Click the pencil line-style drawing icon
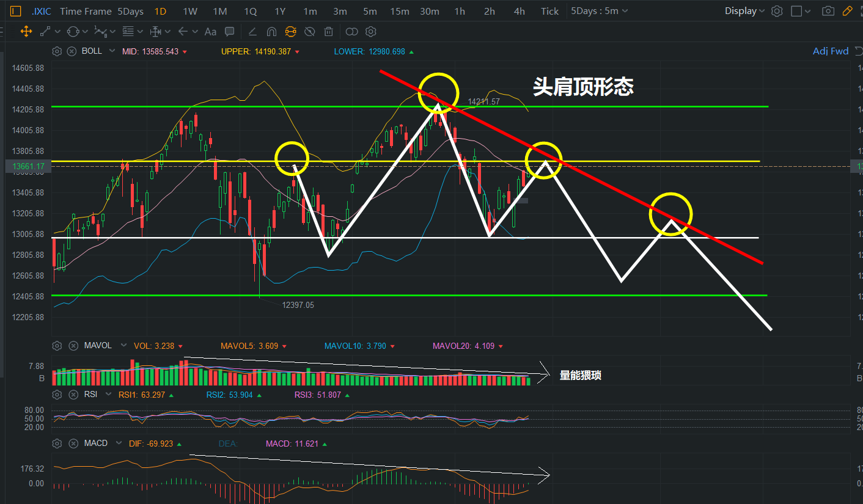 pyautogui.click(x=252, y=32)
